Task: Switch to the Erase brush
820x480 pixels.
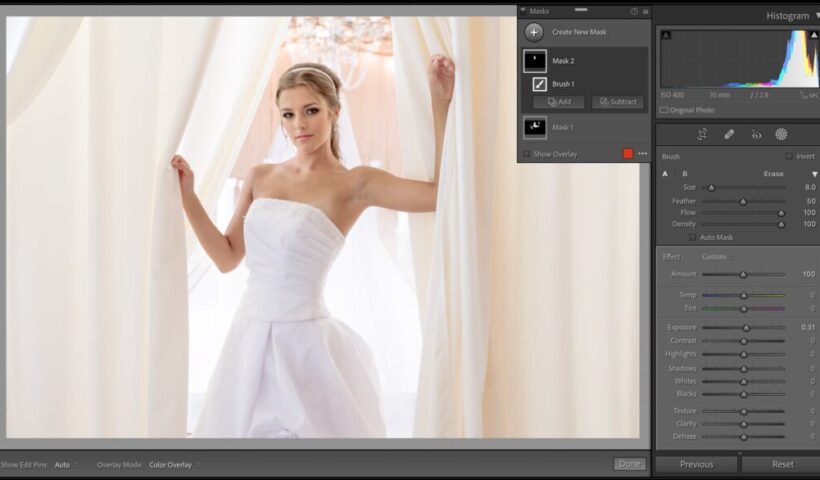Action: coord(773,174)
